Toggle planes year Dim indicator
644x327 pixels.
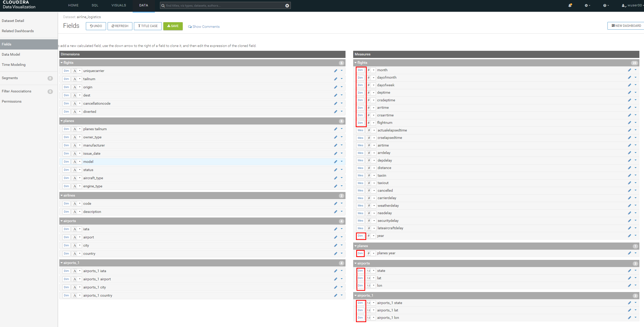[360, 253]
